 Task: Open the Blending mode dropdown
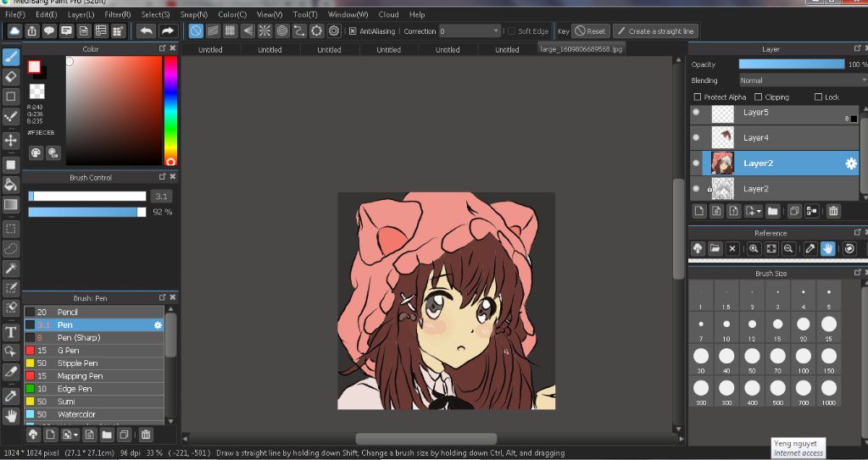coord(804,80)
